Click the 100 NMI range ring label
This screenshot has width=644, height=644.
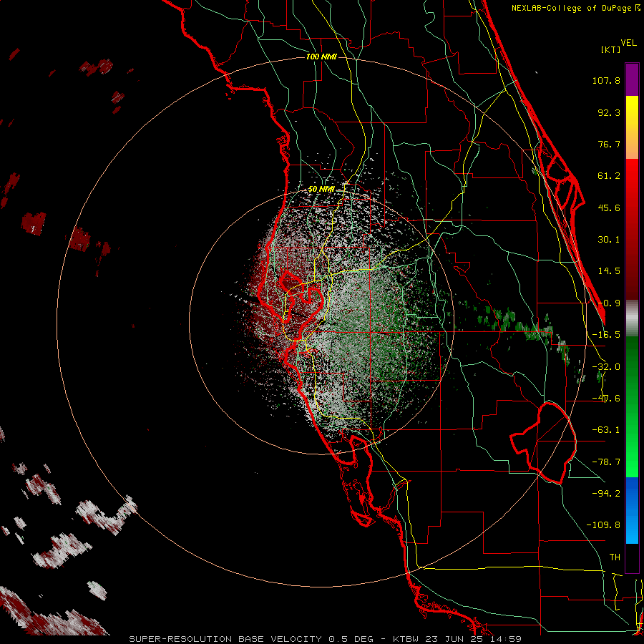pos(321,57)
